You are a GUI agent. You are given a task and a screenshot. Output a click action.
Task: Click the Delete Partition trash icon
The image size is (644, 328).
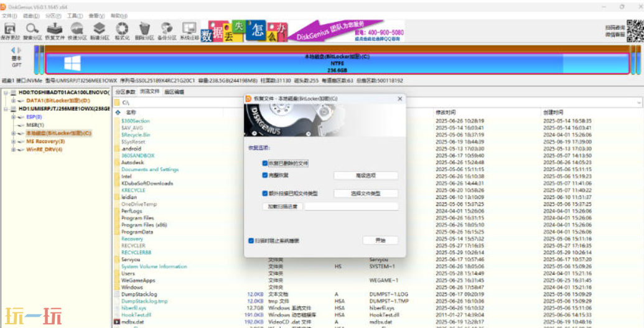tap(144, 29)
